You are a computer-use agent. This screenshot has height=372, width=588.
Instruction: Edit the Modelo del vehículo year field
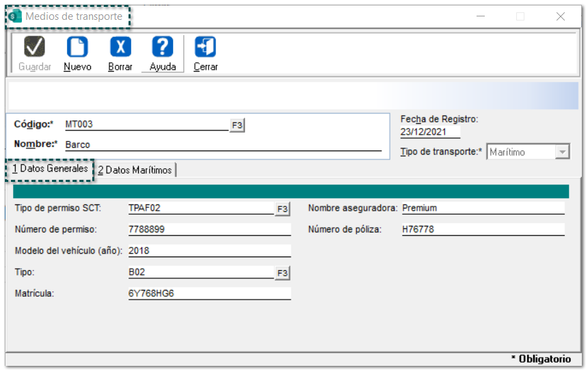click(209, 251)
